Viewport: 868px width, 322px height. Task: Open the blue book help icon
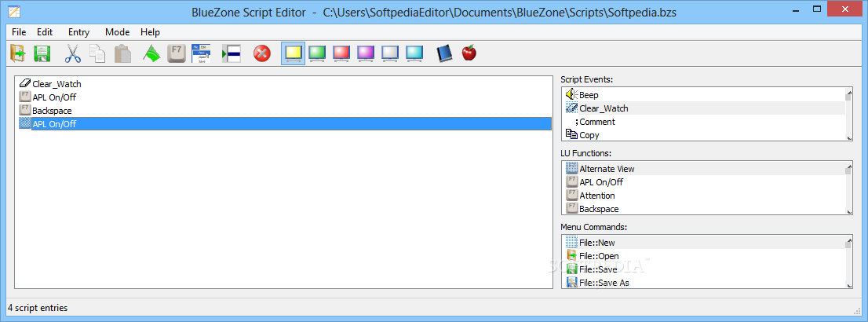pyautogui.click(x=444, y=53)
